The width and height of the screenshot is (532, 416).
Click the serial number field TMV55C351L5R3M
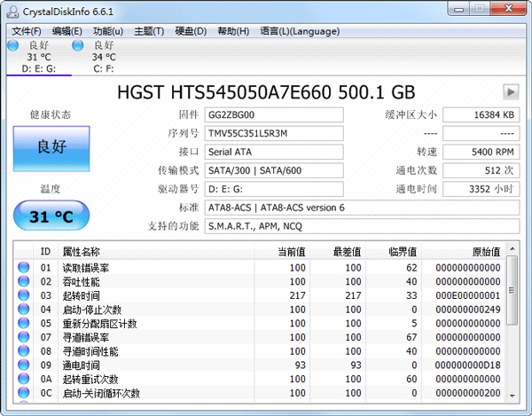pos(274,133)
